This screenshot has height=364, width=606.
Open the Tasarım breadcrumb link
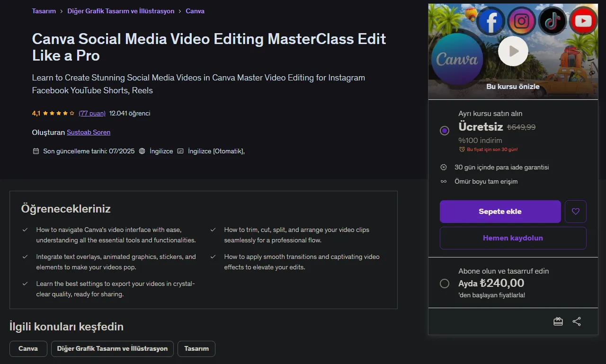(44, 11)
